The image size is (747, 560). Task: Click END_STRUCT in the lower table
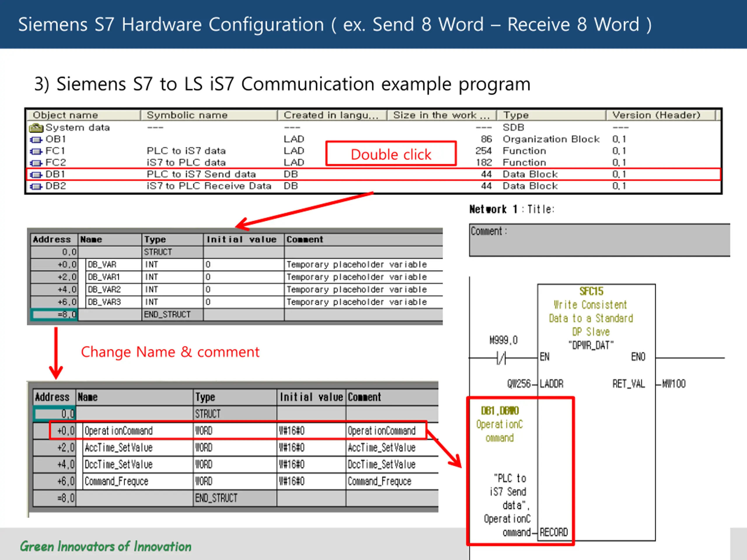pos(235,498)
